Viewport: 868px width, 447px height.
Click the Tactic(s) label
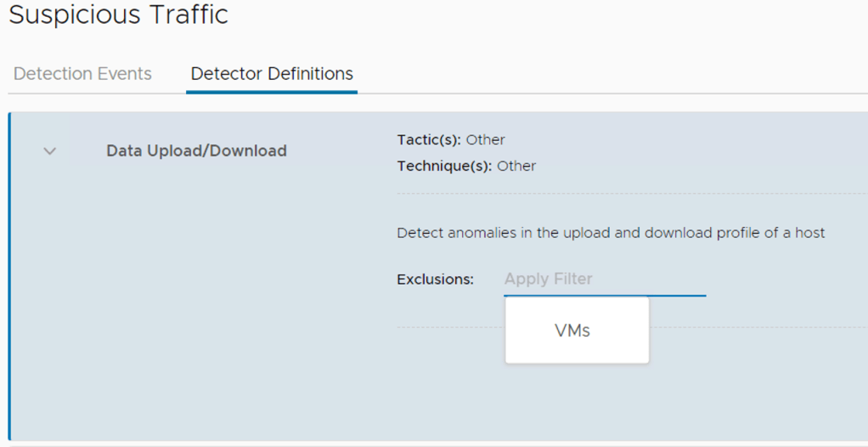point(429,139)
